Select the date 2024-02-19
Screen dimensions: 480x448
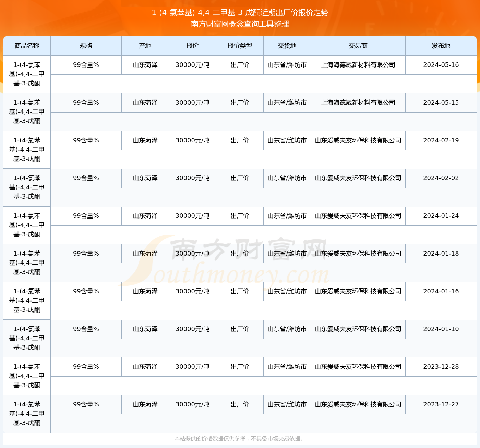click(x=441, y=140)
